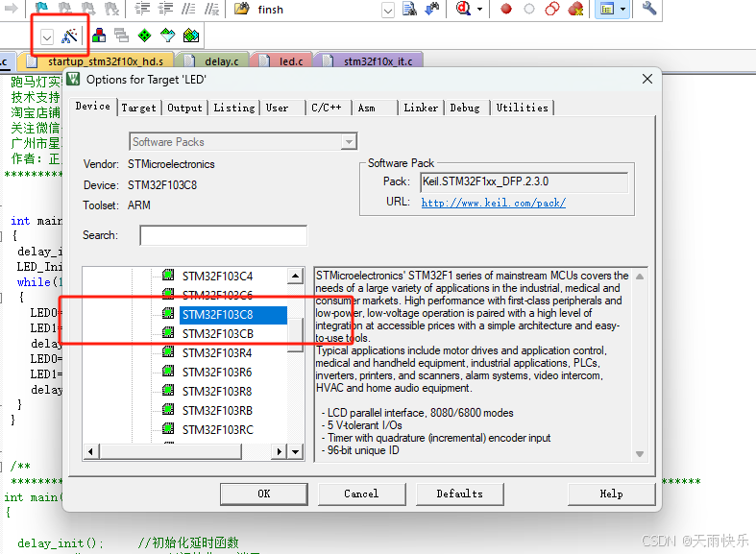Launch the Pack Installer icon

point(191,36)
